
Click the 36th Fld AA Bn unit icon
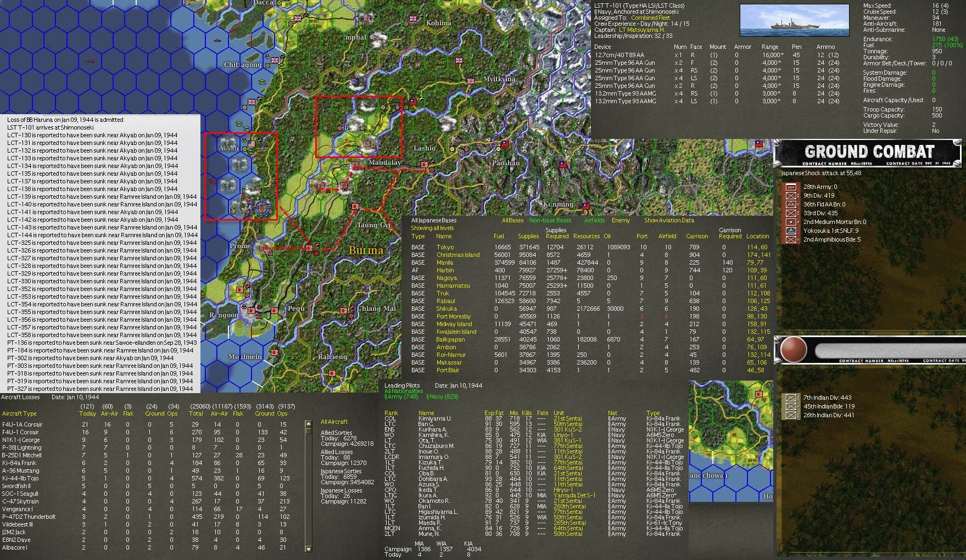(791, 204)
